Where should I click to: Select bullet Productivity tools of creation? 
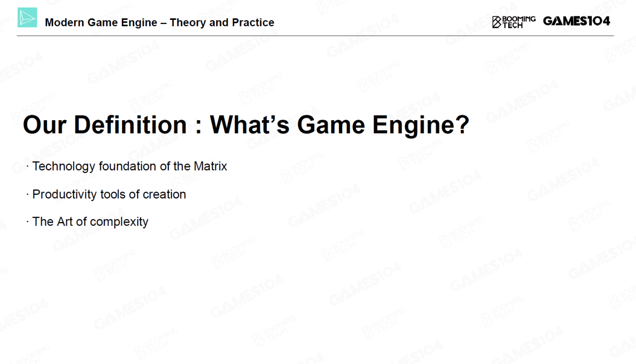click(x=109, y=194)
